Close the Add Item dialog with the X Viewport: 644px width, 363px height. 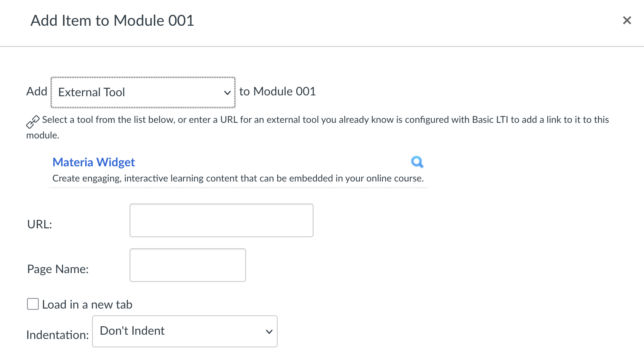coord(627,20)
